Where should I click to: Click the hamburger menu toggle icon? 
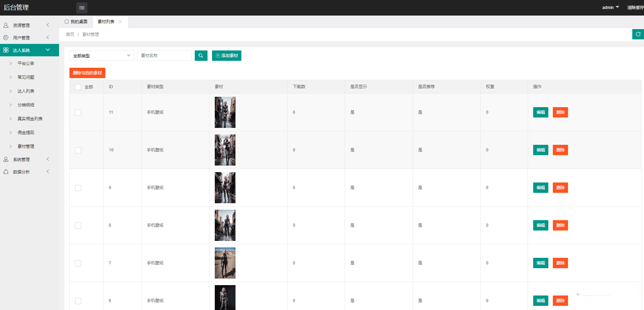[81, 8]
